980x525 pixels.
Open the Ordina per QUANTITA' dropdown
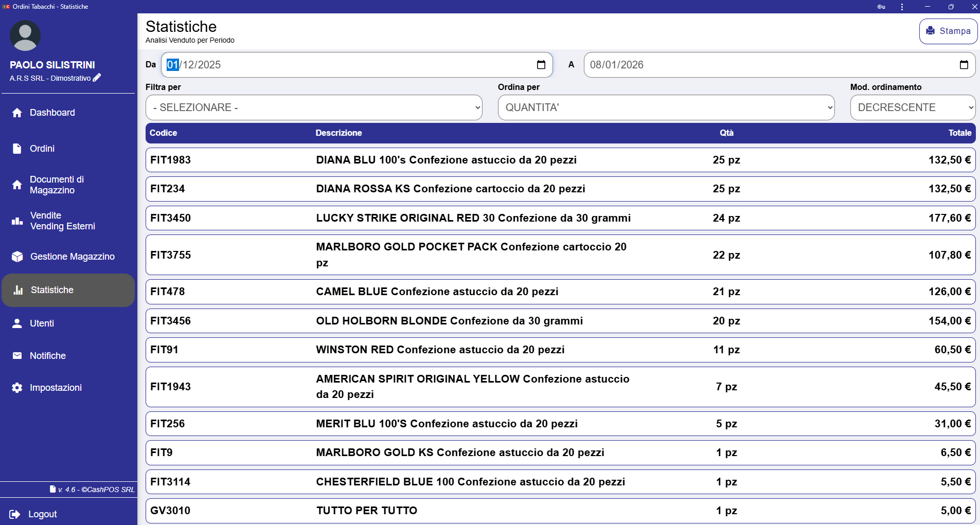pyautogui.click(x=666, y=107)
